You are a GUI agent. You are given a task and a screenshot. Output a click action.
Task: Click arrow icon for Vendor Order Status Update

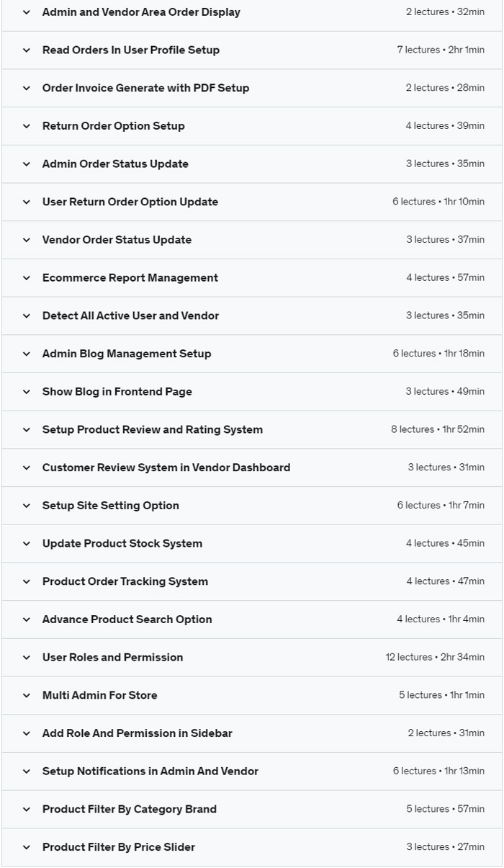(x=27, y=240)
